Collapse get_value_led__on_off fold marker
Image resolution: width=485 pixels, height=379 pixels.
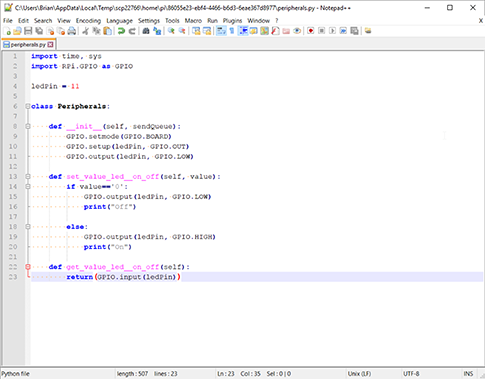[28, 267]
